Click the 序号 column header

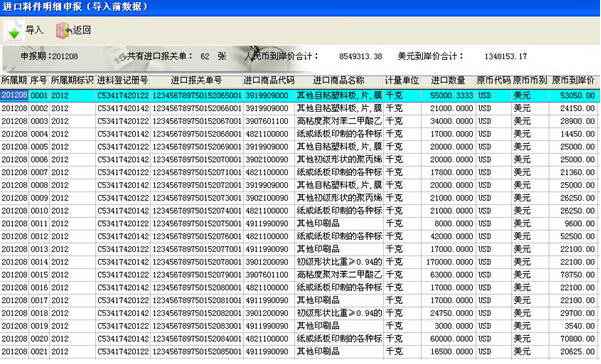[x=38, y=80]
